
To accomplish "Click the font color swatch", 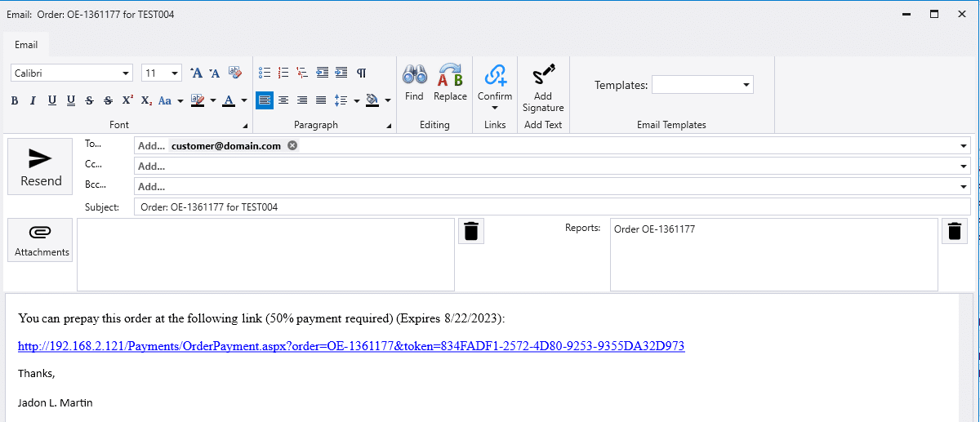I will click(x=229, y=100).
